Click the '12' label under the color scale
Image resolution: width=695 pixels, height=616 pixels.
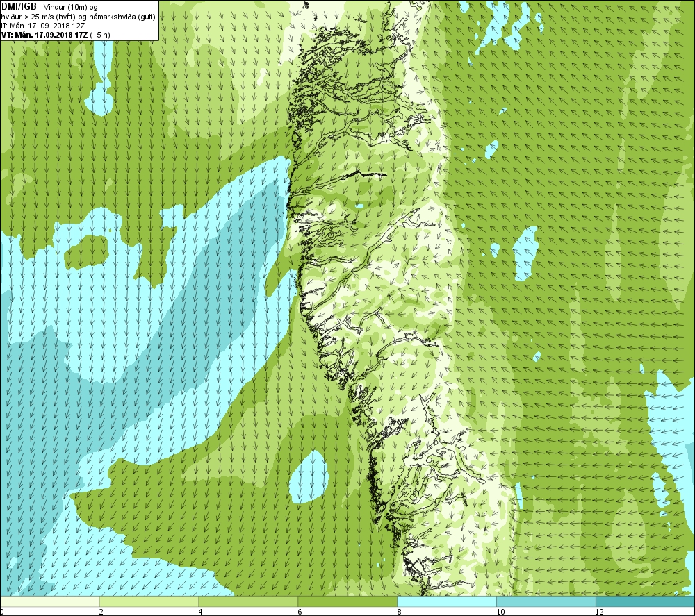(x=600, y=612)
